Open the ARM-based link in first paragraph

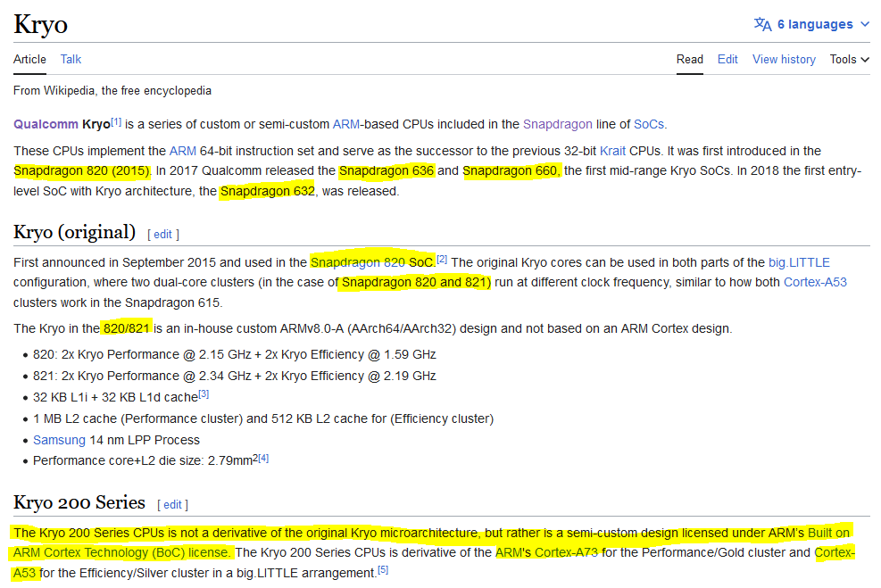(x=345, y=124)
